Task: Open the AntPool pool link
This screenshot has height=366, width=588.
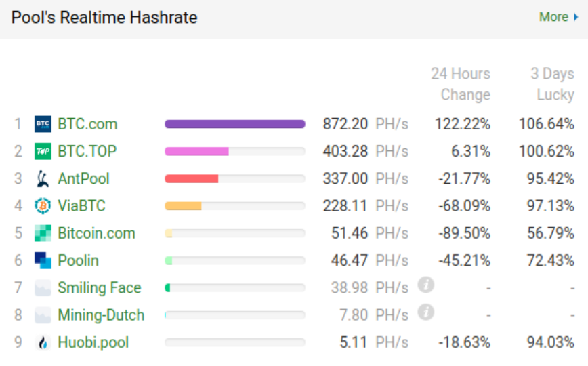Action: click(x=83, y=179)
